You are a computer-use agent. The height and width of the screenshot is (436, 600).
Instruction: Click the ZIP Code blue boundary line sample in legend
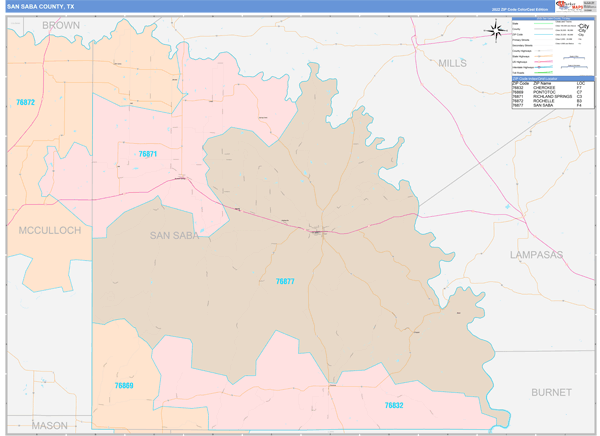coord(543,34)
